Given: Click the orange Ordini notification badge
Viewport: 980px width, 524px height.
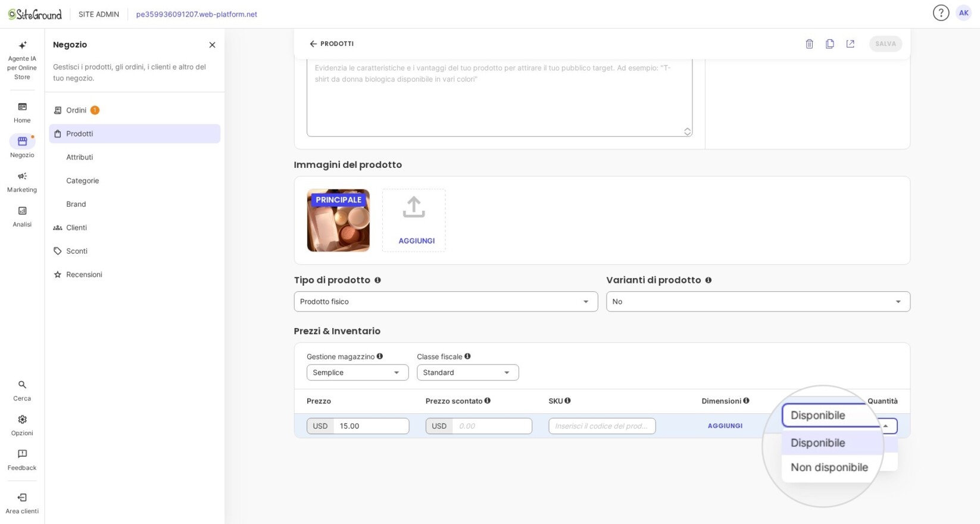Looking at the screenshot, I should point(95,110).
